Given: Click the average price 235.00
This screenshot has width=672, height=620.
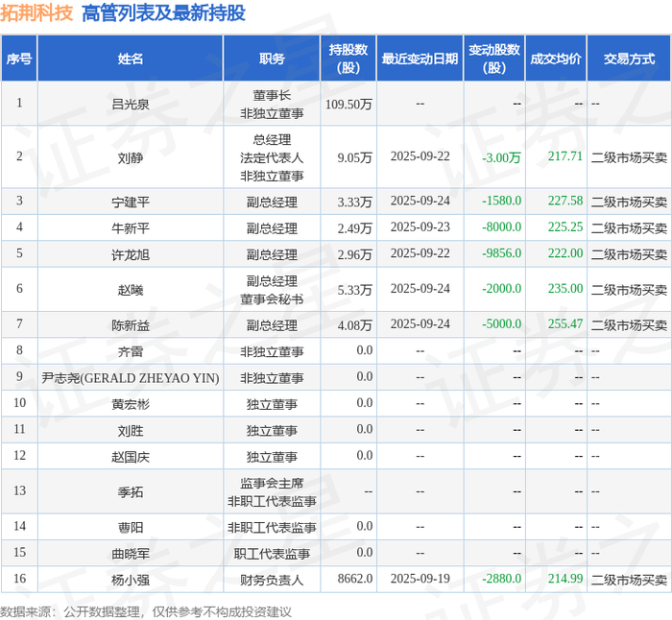Looking at the screenshot, I should [x=565, y=289].
